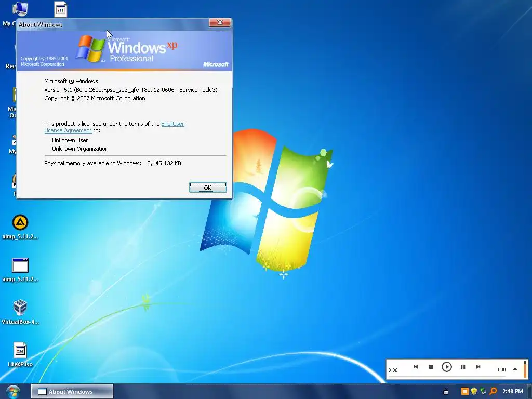
Task: Open My Computer desktop icon
Action: 20,9
